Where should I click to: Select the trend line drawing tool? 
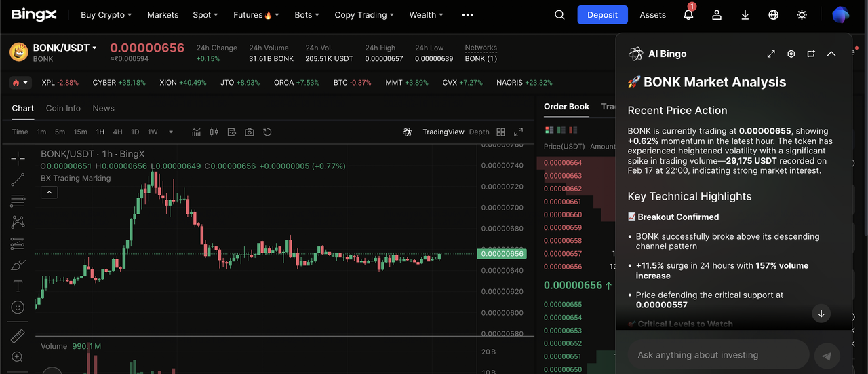(x=18, y=180)
